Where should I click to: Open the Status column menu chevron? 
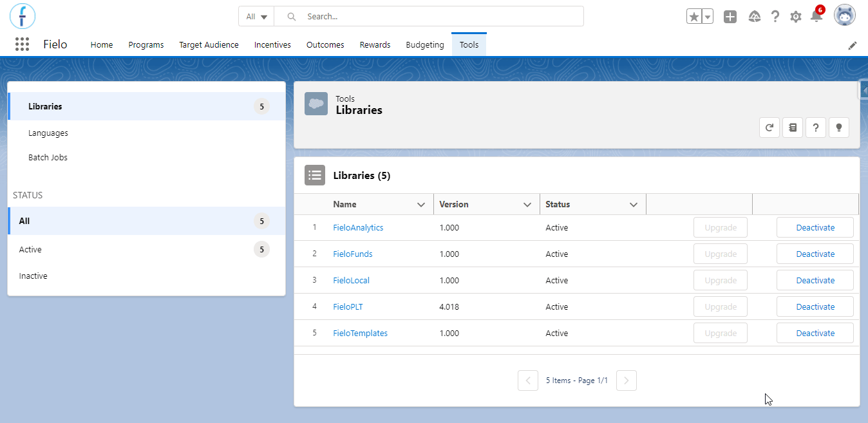(634, 205)
